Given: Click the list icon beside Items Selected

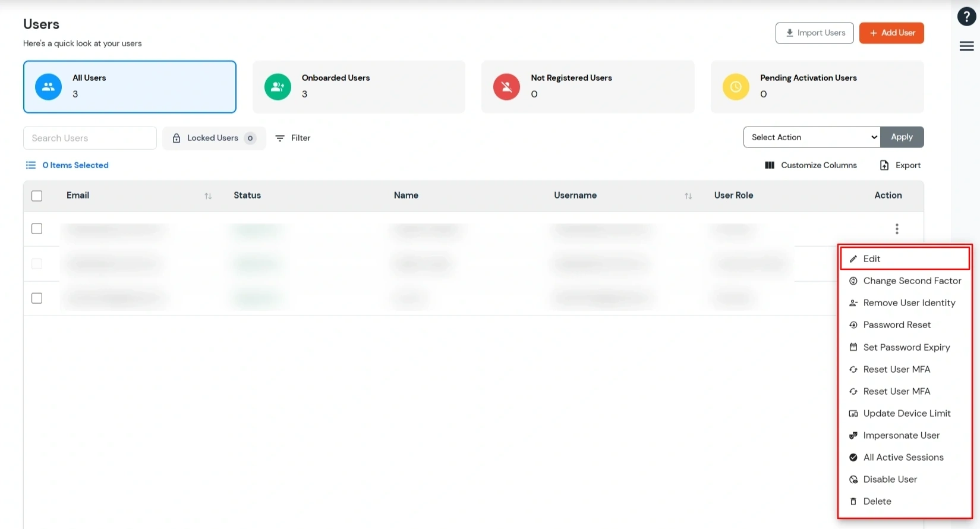Looking at the screenshot, I should (31, 165).
